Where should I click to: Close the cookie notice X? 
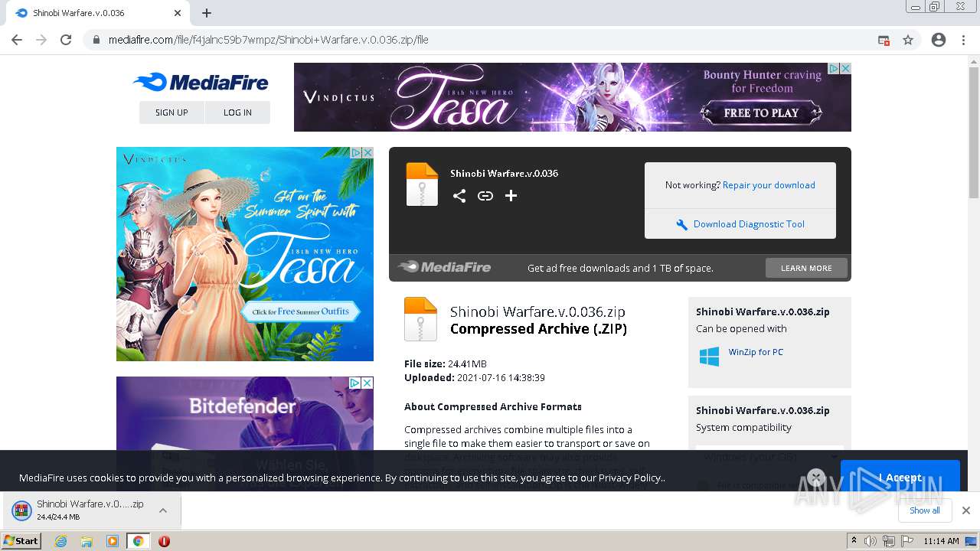[816, 478]
